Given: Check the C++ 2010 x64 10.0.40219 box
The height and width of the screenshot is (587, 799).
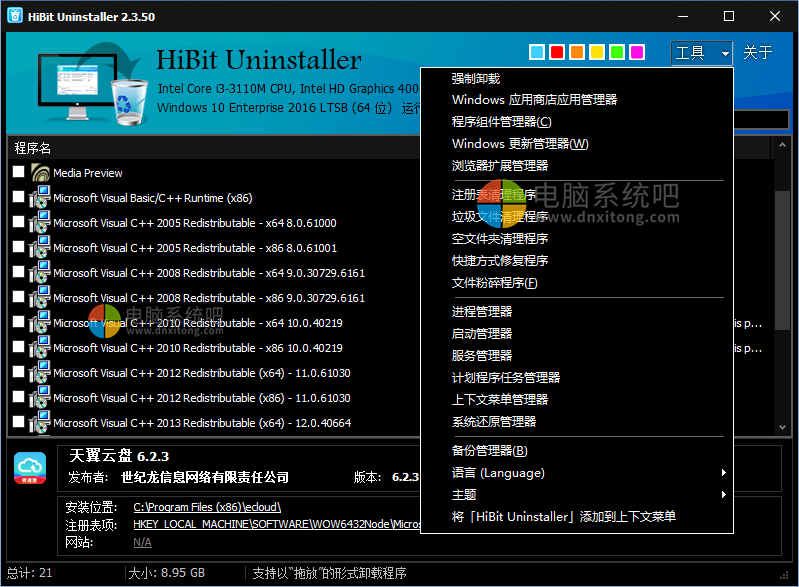Looking at the screenshot, I should [18, 322].
